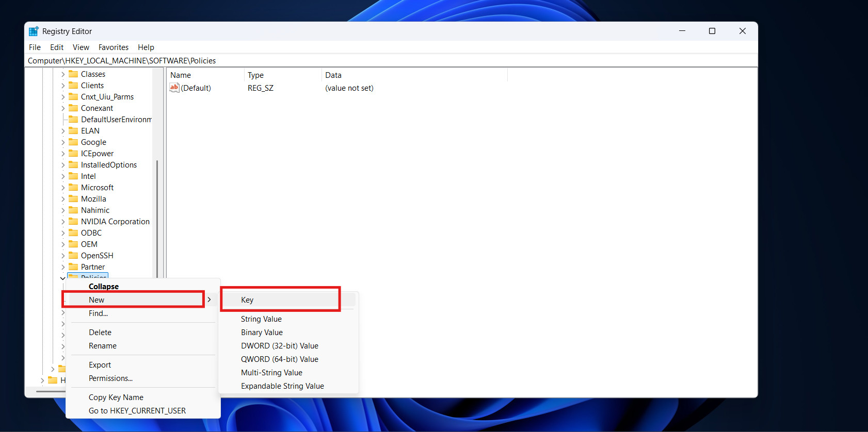Click the NVIDIA Corporation folder icon
The image size is (868, 432).
[73, 222]
